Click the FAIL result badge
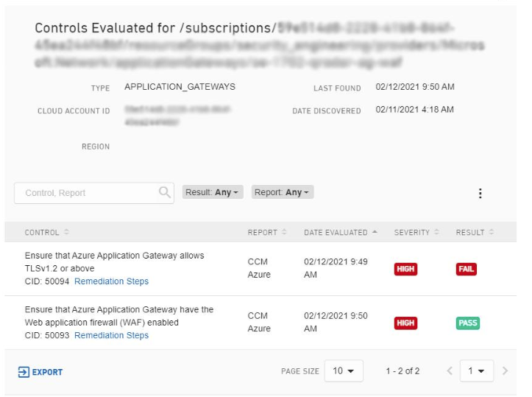532x397 pixels. [x=466, y=270]
